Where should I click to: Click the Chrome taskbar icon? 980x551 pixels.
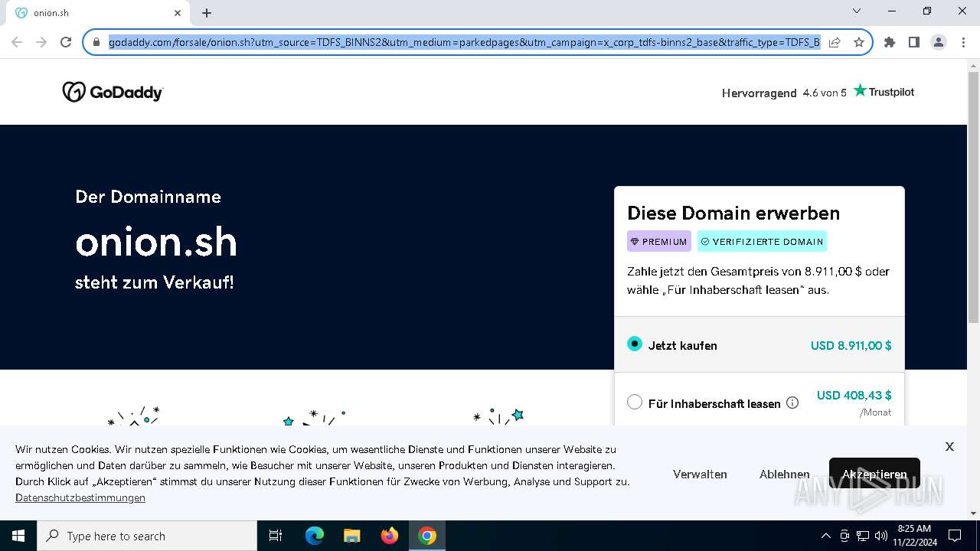tap(427, 536)
